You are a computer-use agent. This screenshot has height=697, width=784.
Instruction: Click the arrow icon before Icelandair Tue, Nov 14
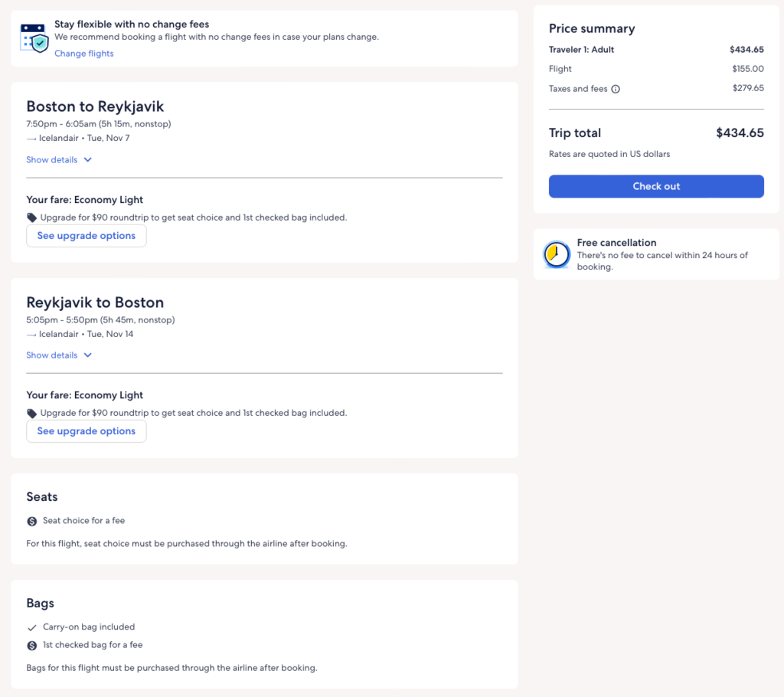(31, 335)
